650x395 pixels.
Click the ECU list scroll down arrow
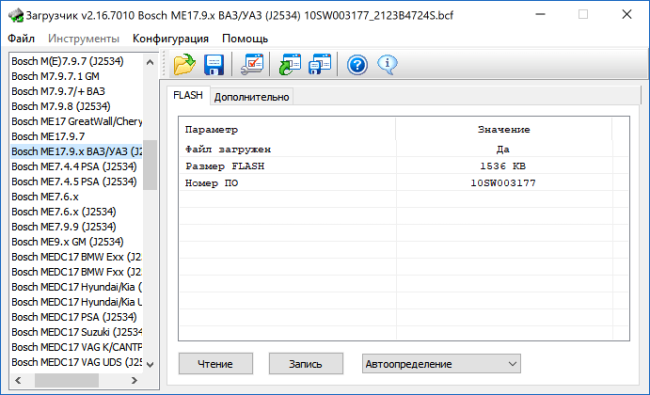150,365
